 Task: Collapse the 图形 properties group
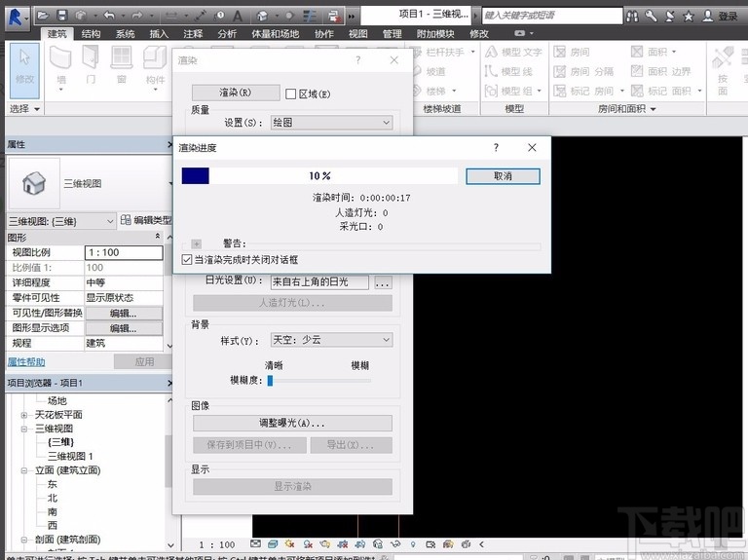coord(158,237)
